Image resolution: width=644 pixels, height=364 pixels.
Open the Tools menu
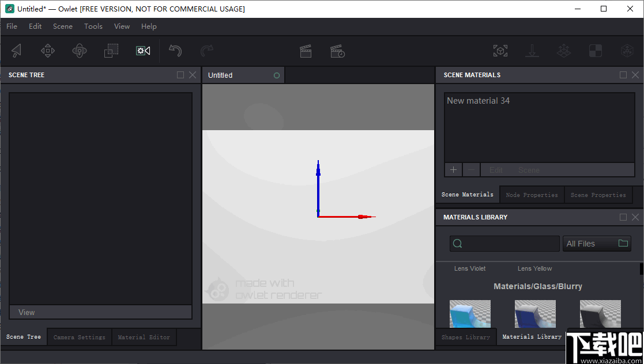tap(93, 26)
